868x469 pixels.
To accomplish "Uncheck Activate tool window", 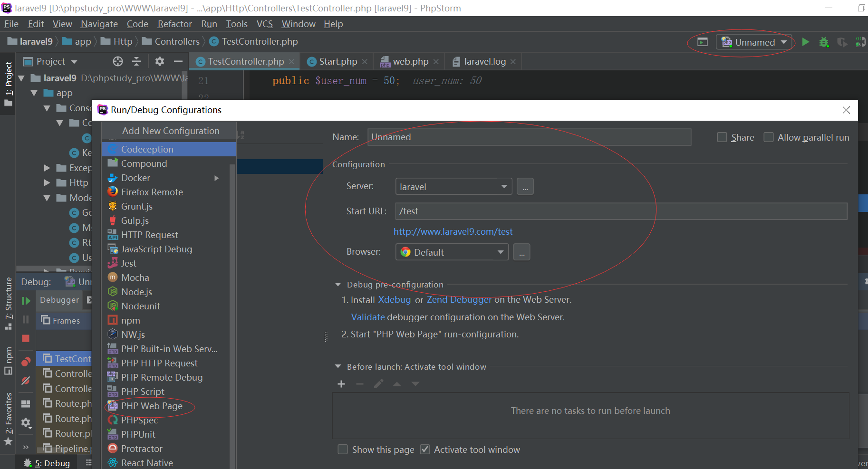I will point(424,449).
